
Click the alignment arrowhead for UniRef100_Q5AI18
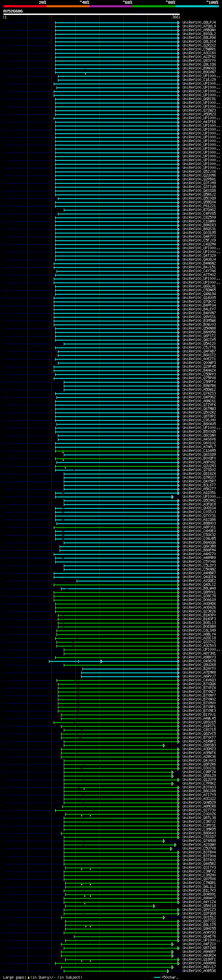(154, 906)
